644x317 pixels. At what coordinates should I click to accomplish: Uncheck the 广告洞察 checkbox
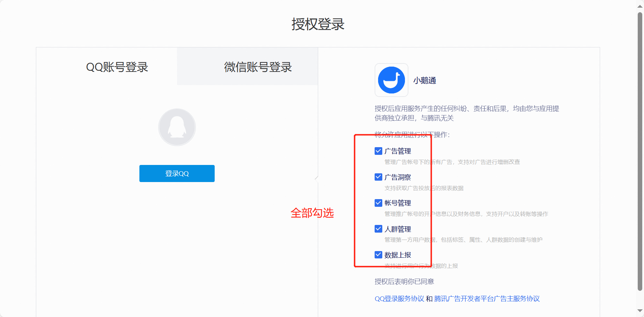[378, 177]
